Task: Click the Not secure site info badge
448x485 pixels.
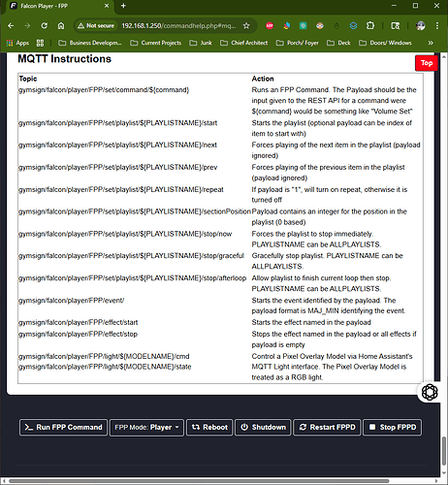Action: click(96, 26)
